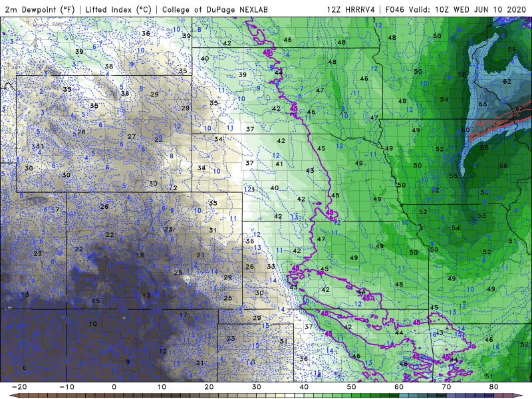532x399 pixels.
Task: Click the black dewpoint value 17 on the map
Action: point(184,315)
